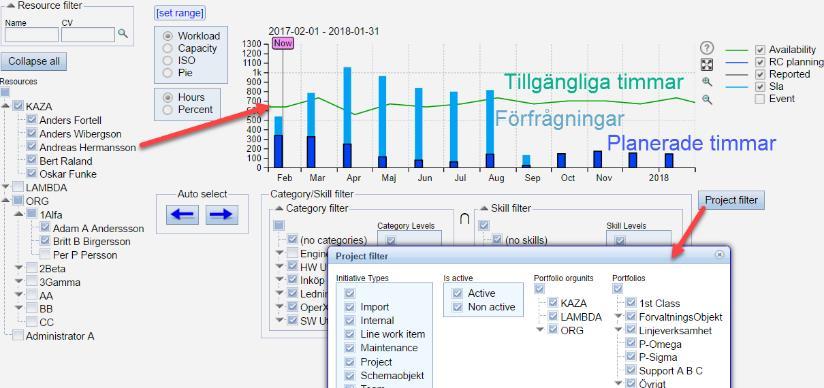Screen dimensions: 824x388
Task: Toggle the Reported legend checkbox
Action: click(760, 74)
